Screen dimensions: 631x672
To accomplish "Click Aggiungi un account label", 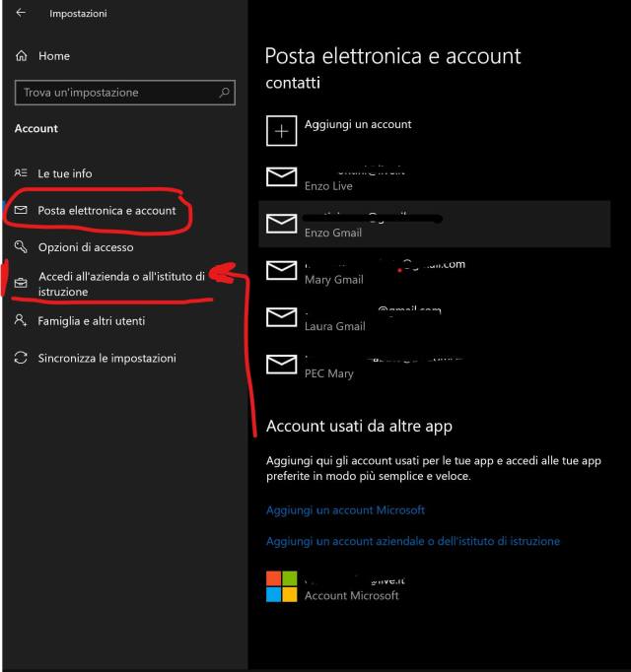I will click(358, 125).
